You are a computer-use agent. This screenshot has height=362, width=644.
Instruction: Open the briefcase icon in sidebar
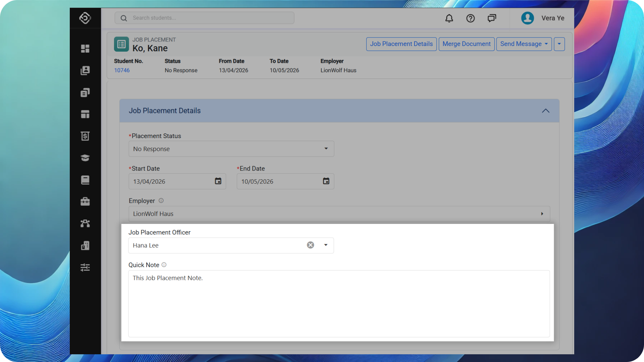click(x=85, y=201)
